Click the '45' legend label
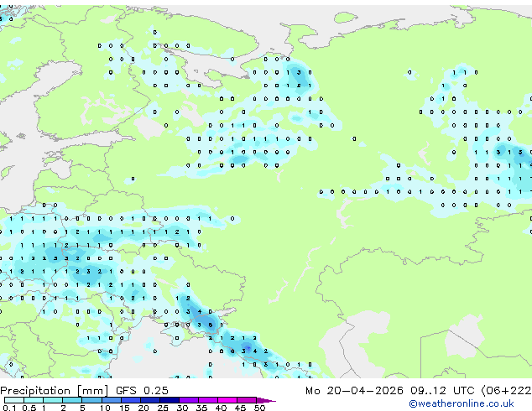 pyautogui.click(x=240, y=408)
